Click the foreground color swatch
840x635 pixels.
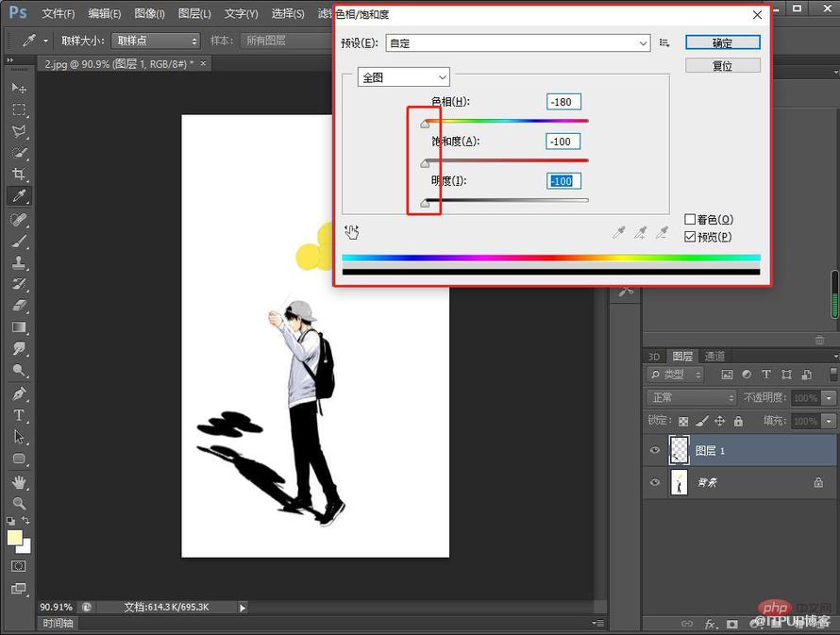(15, 538)
